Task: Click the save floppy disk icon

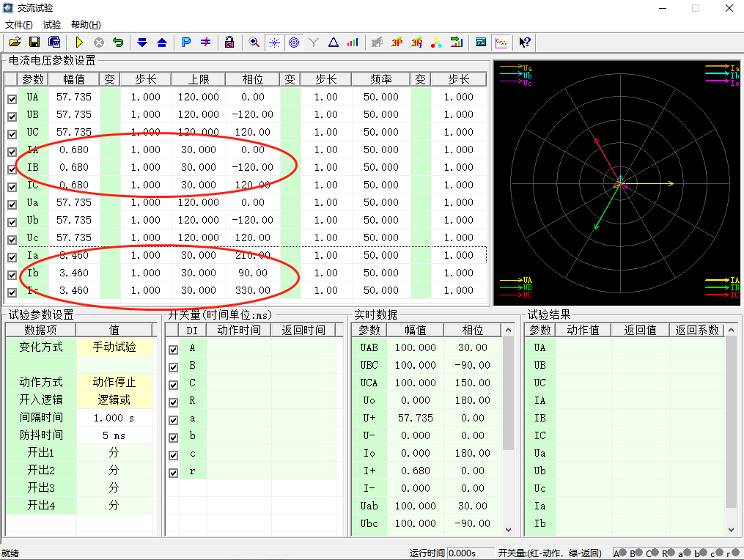Action: [x=34, y=43]
